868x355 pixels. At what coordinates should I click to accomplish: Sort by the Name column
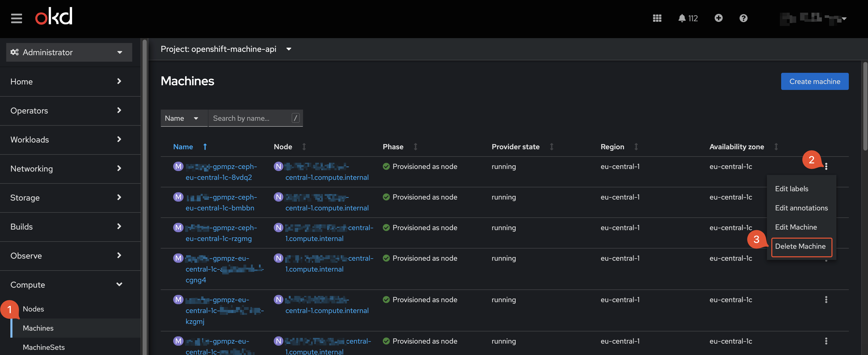[x=183, y=147]
